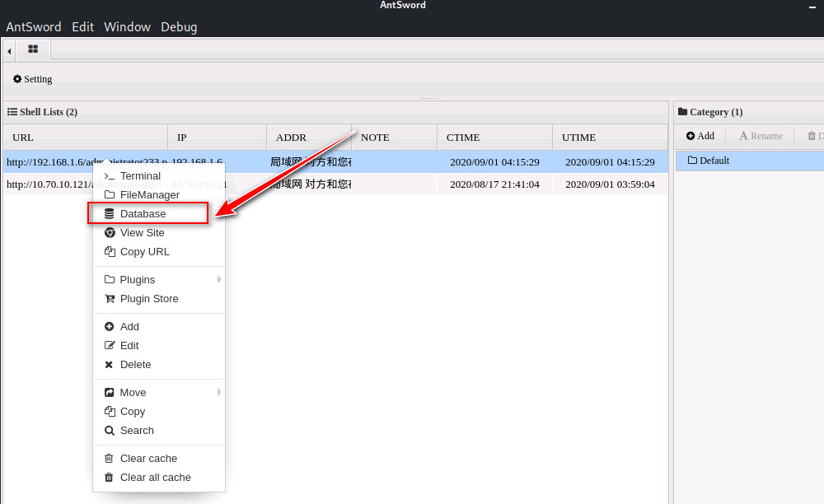Click the Edit pencil icon
824x504 pixels.
click(110, 346)
